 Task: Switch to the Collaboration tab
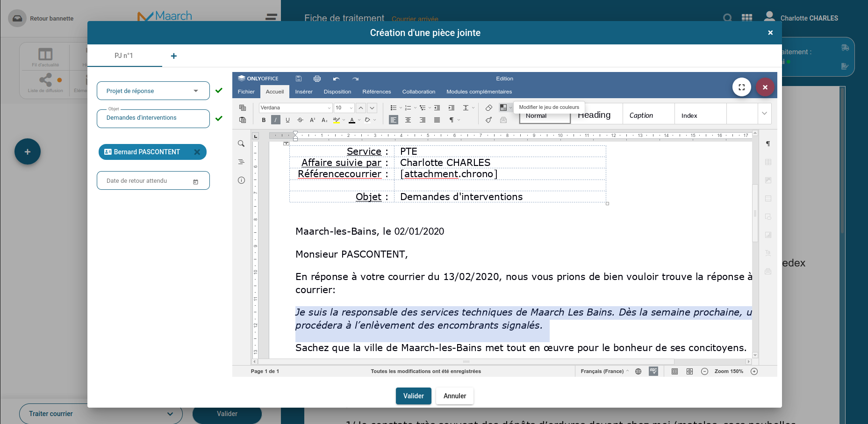pos(419,92)
